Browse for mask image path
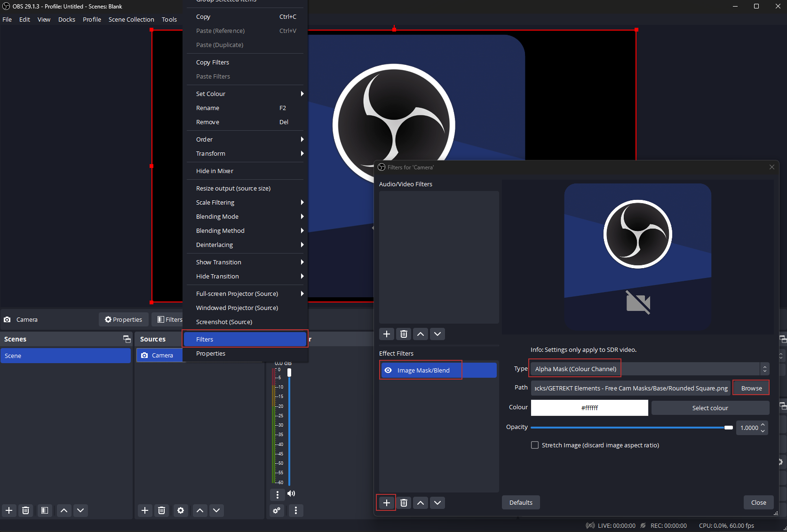 751,388
